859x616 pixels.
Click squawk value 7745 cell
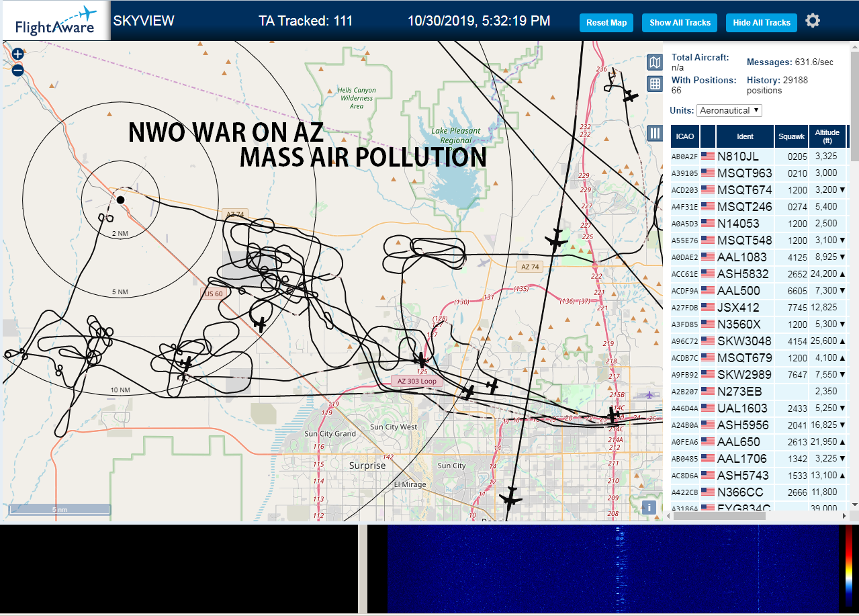coord(791,308)
